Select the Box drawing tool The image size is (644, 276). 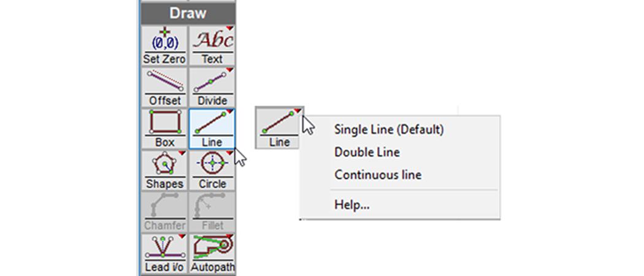click(164, 128)
